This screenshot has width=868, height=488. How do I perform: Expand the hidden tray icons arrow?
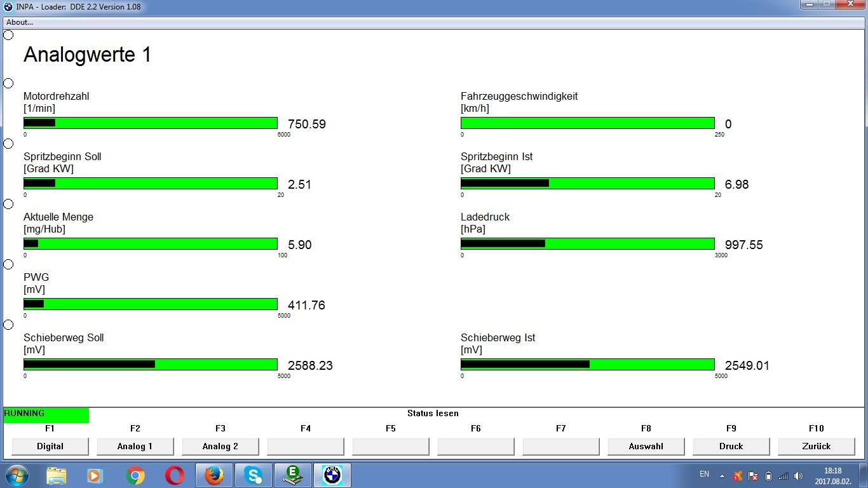point(722,475)
